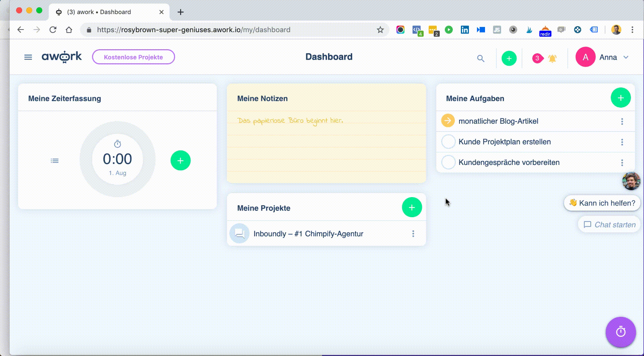Open notifications bell with 3 alerts
The height and width of the screenshot is (356, 644).
coord(552,58)
